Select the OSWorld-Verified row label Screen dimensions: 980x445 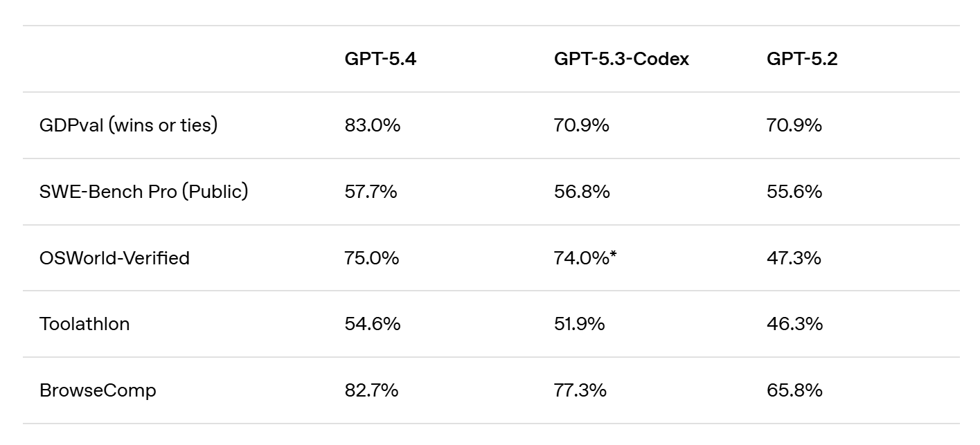[x=114, y=258]
